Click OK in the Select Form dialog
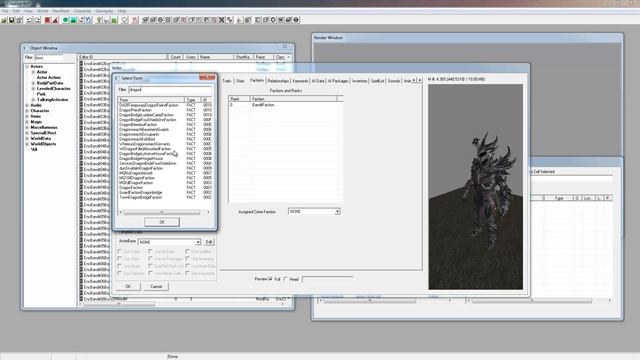640x360 pixels. pos(162,222)
